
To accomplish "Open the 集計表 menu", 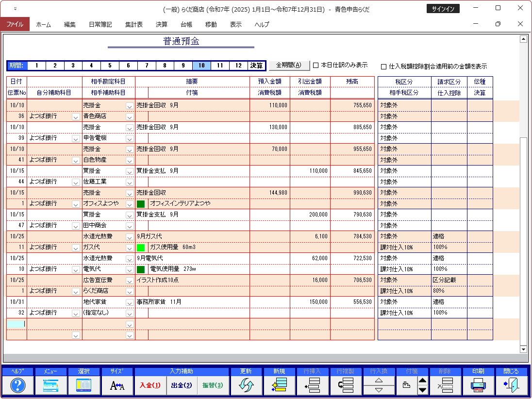I will click(x=133, y=24).
